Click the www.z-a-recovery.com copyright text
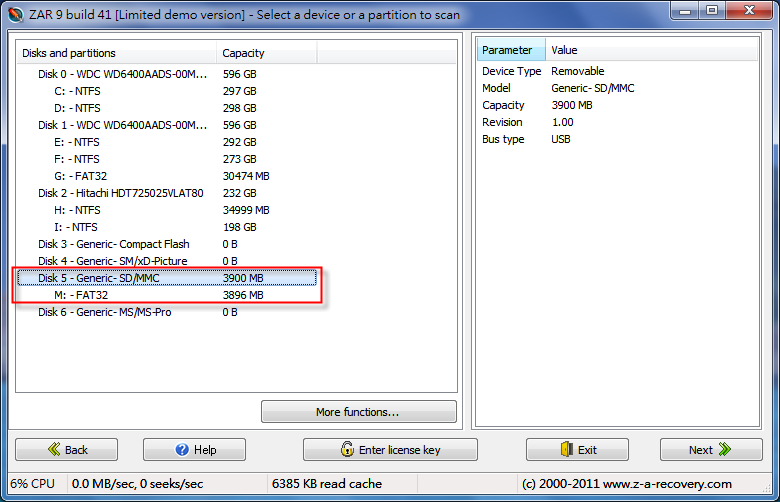The height and width of the screenshot is (502, 780). [x=627, y=484]
